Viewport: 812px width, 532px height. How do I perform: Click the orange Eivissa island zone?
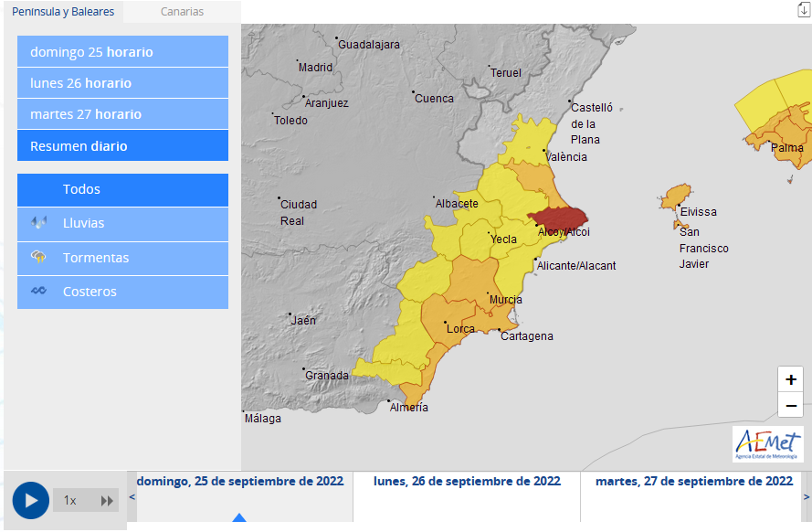pos(675,197)
